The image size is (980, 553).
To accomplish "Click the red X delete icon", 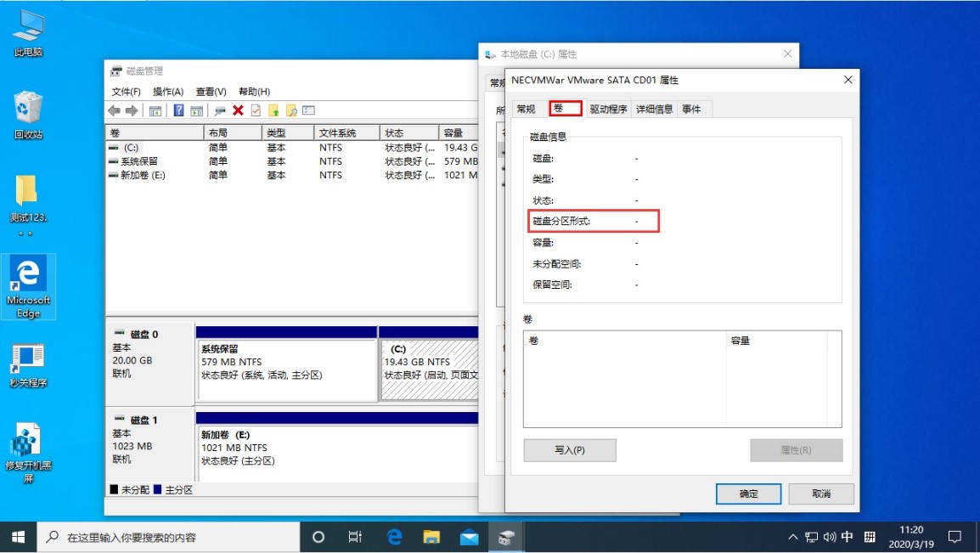I will coord(238,110).
